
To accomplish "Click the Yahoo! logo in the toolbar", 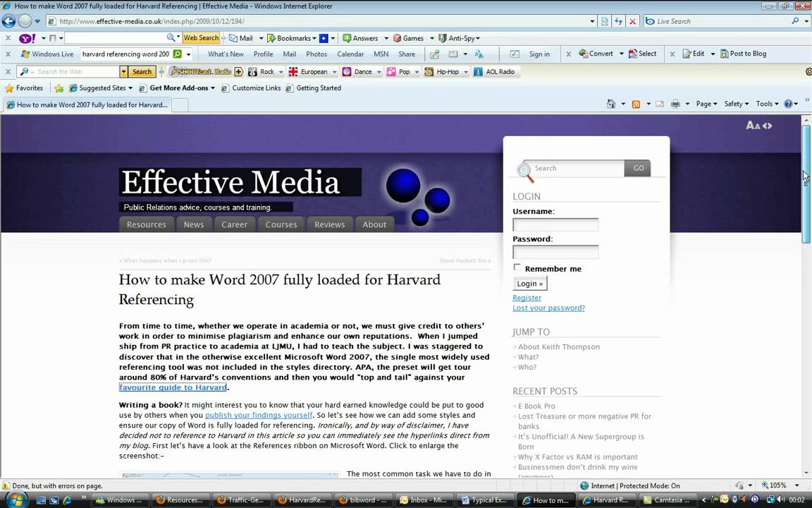I will coord(27,38).
